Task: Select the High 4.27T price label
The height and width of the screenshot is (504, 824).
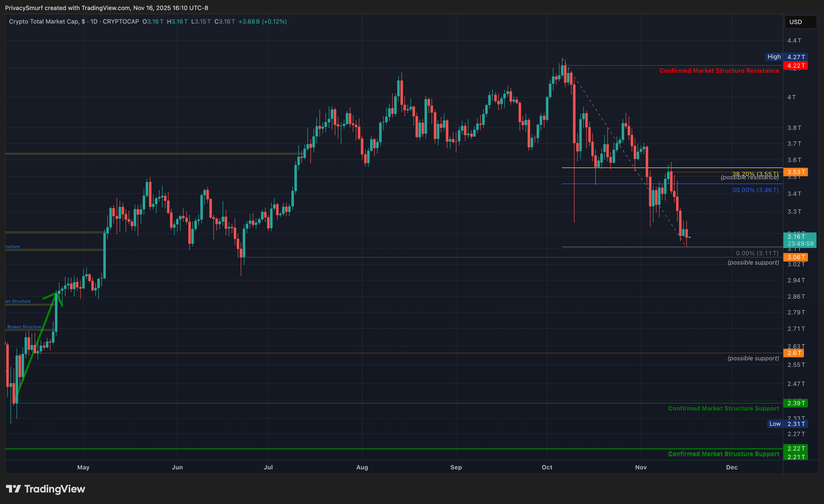Action: tap(787, 57)
